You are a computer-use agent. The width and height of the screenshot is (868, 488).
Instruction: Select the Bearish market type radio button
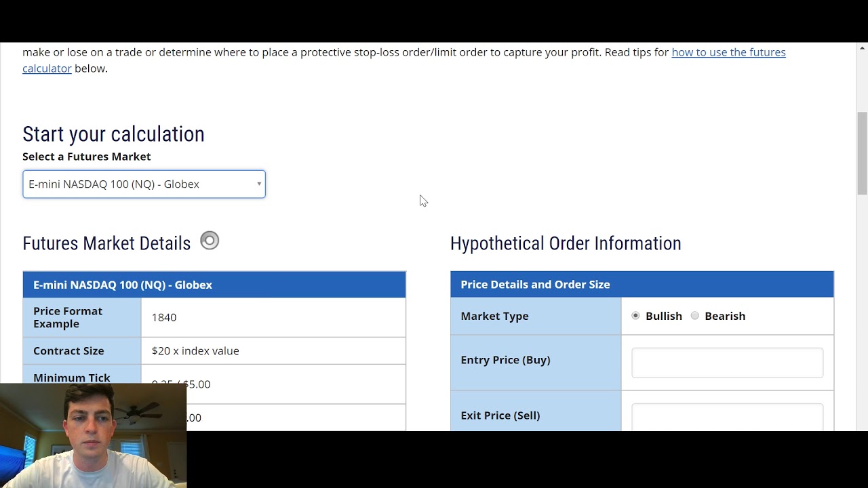(695, 316)
